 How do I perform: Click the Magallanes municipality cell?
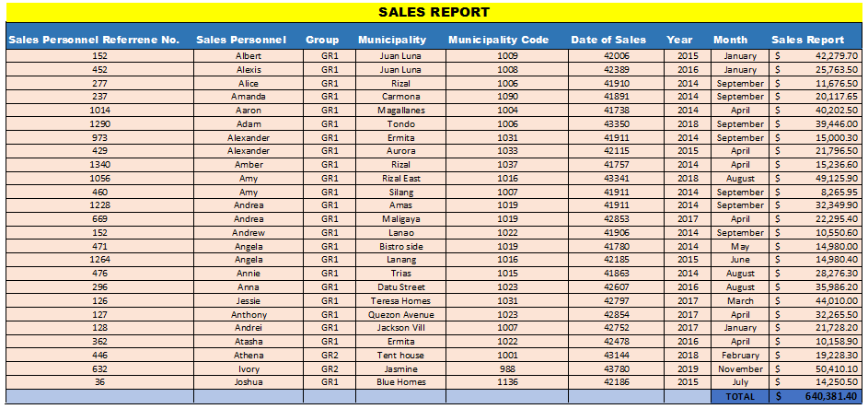[400, 111]
